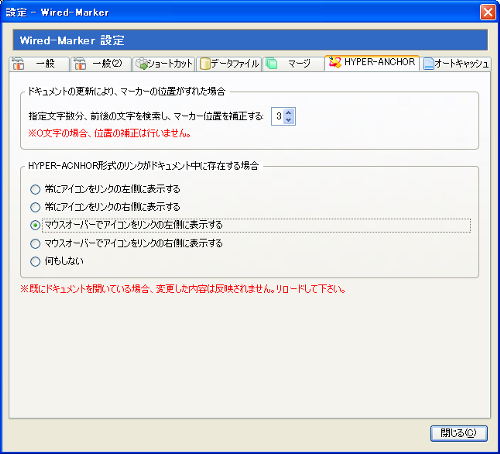Click the 一般 tab icon
This screenshot has height=454, width=500.
click(18, 63)
